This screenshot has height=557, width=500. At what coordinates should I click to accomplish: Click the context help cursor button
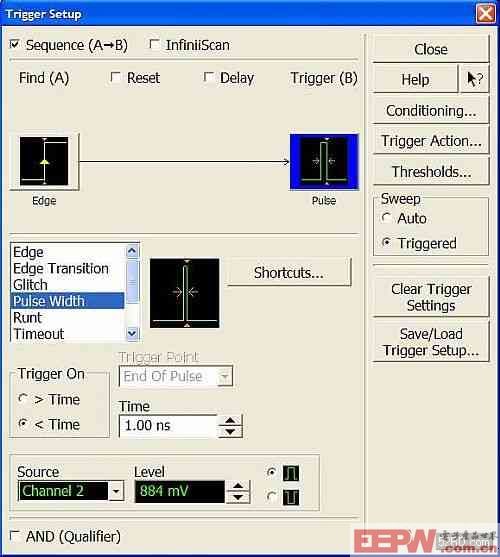click(x=474, y=79)
